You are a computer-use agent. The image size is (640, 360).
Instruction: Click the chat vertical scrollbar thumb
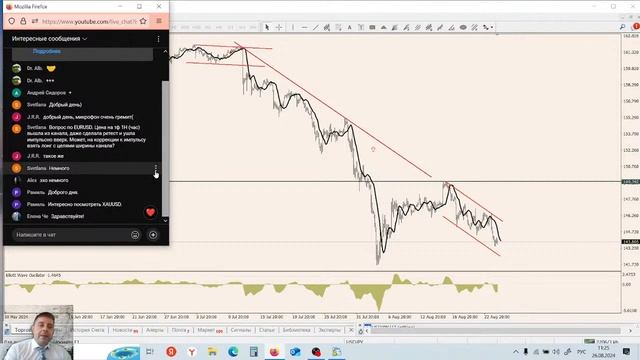(x=165, y=149)
